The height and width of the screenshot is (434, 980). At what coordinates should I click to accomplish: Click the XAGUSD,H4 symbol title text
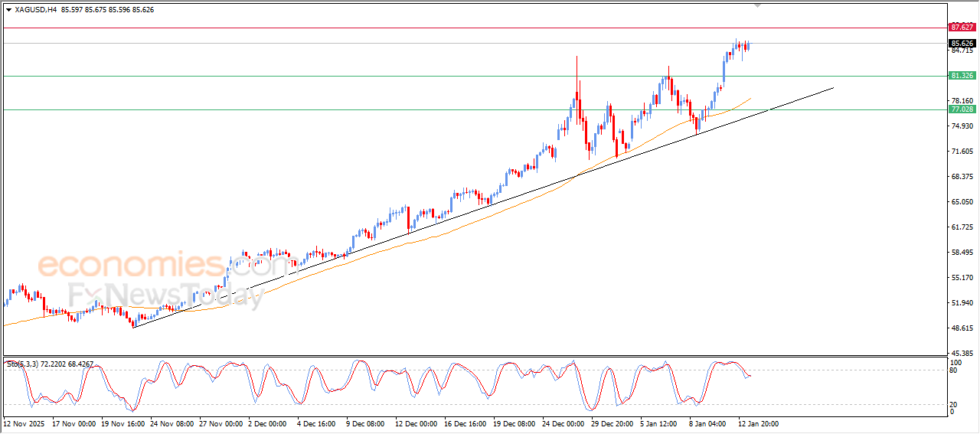click(x=36, y=10)
